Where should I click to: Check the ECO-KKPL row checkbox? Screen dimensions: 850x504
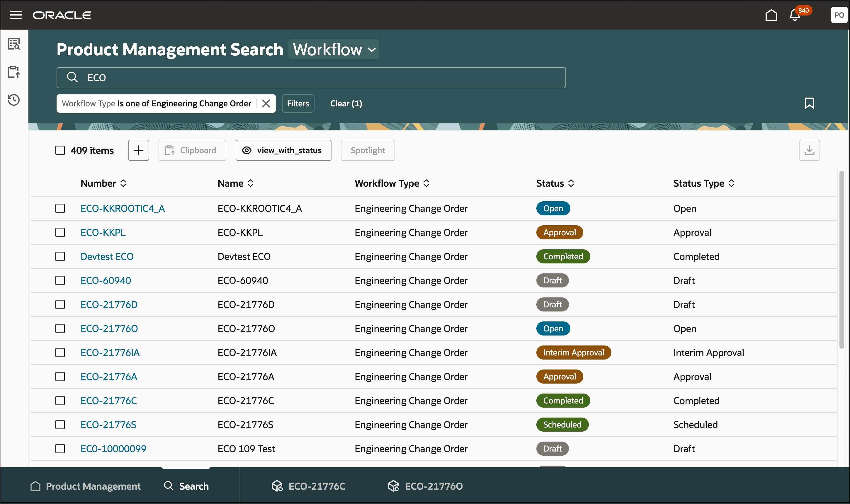click(60, 232)
